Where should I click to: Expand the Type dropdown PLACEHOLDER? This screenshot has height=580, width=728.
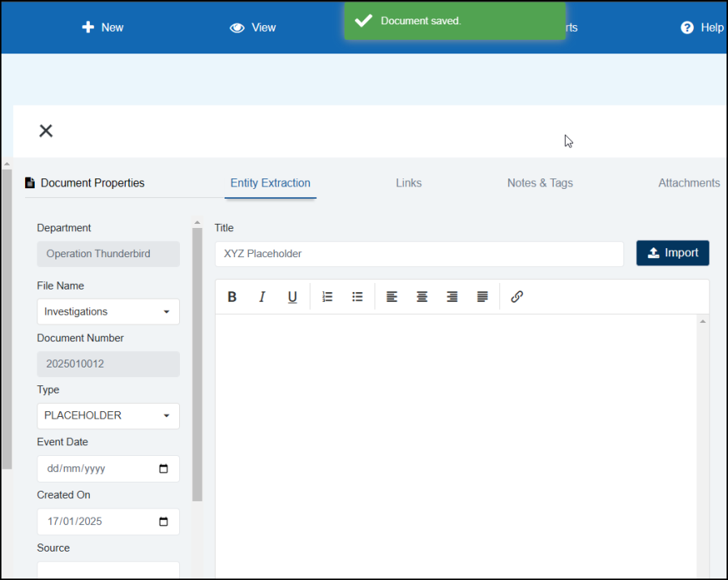108,415
